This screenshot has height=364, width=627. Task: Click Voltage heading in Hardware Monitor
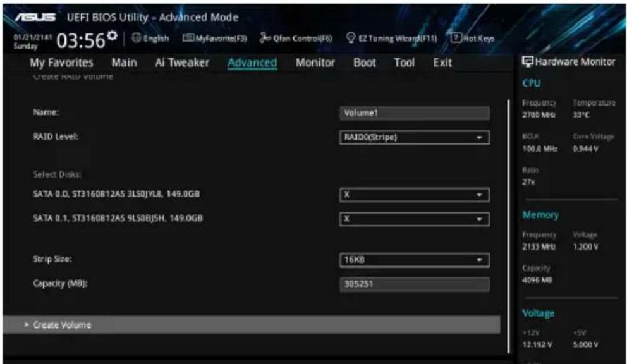point(539,313)
